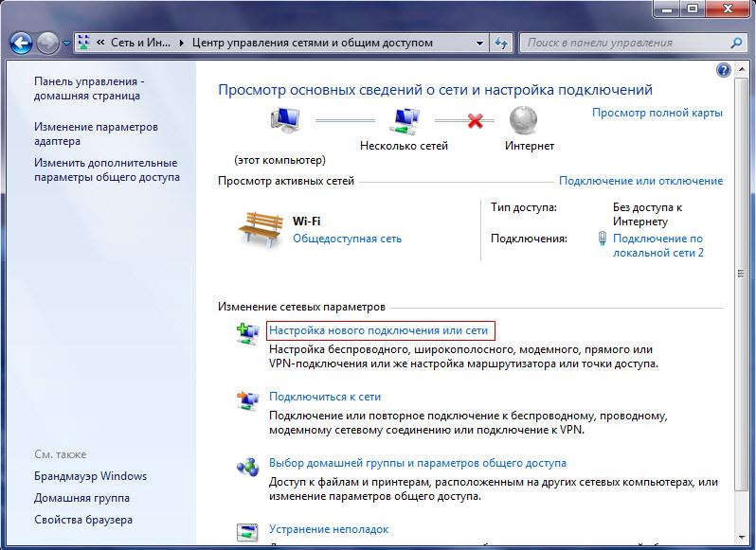Open "Домашняя группа" link in sidebar
Image resolution: width=756 pixels, height=550 pixels.
pyautogui.click(x=81, y=498)
